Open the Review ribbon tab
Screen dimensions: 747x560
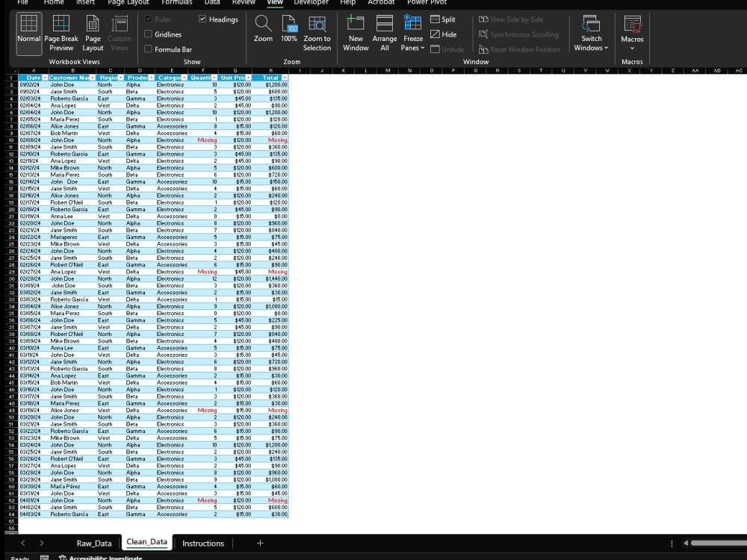point(244,2)
